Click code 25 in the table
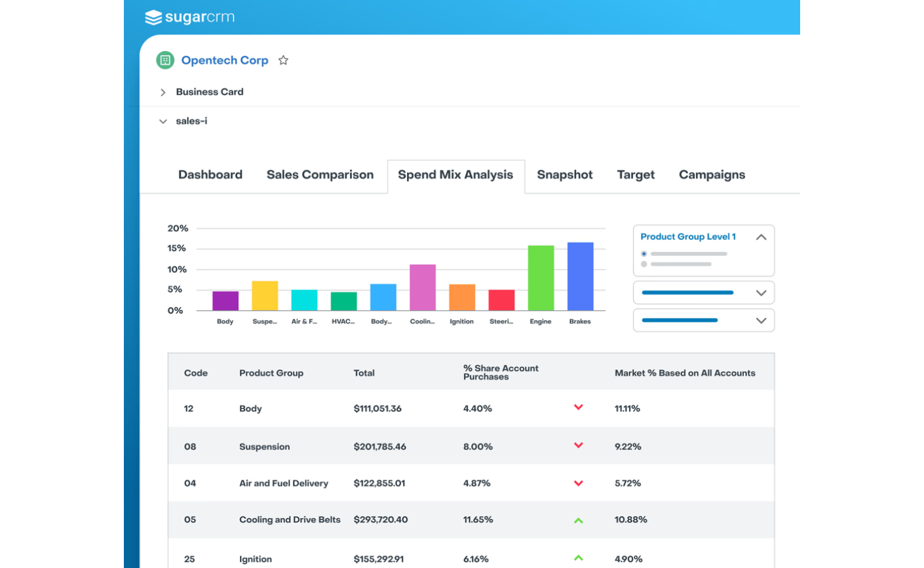Screen dimensions: 924x568 coord(189,559)
